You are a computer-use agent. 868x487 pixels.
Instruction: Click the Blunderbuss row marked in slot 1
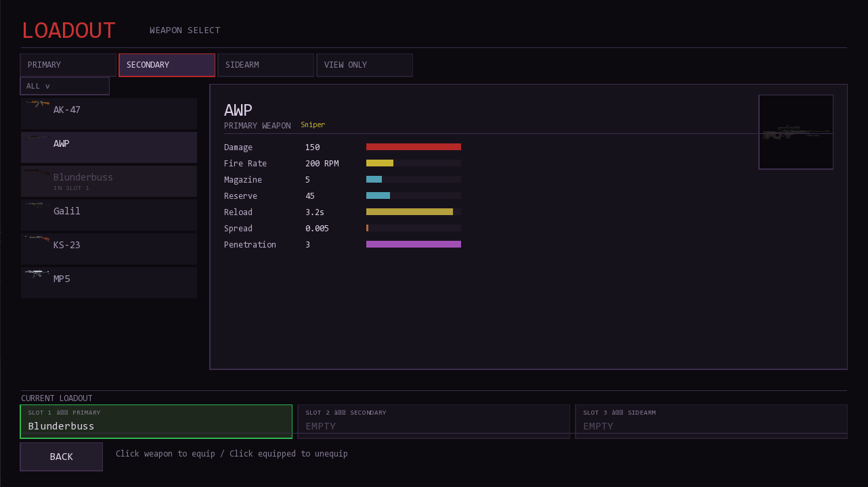[109, 181]
